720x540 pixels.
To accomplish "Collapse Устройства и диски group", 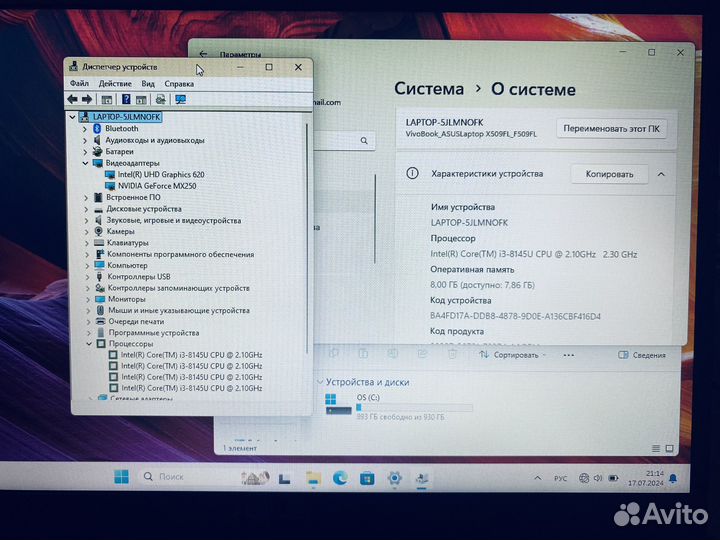I will point(321,382).
